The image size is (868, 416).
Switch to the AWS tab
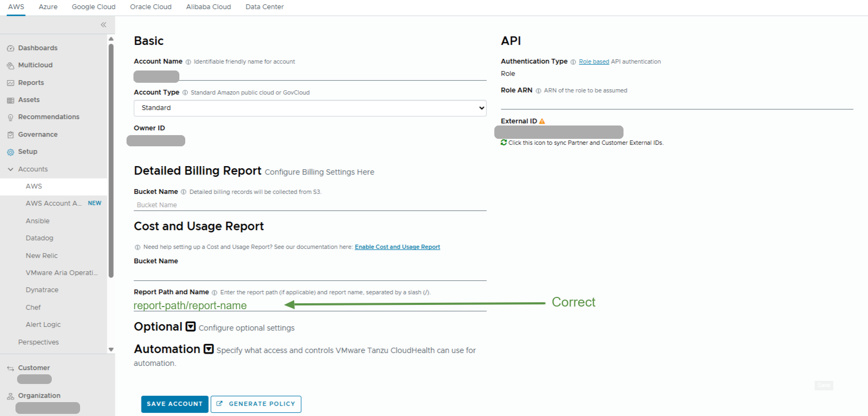[16, 7]
